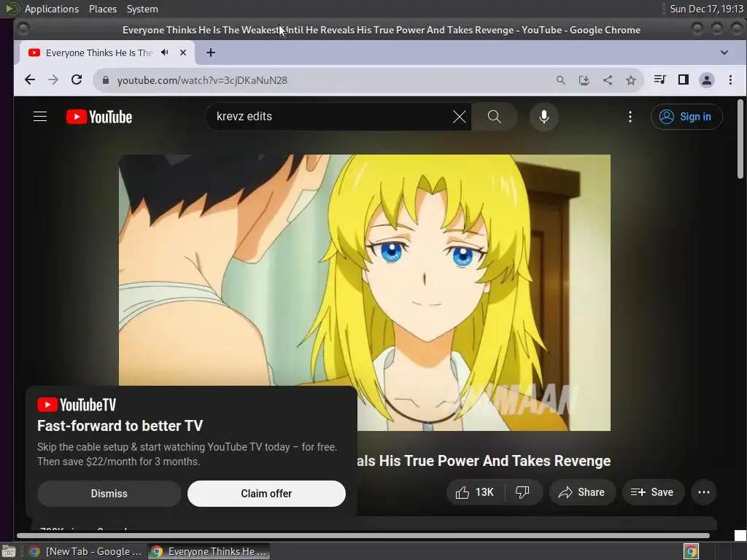
Task: Run the YouTube search with magnifier button
Action: coord(495,117)
